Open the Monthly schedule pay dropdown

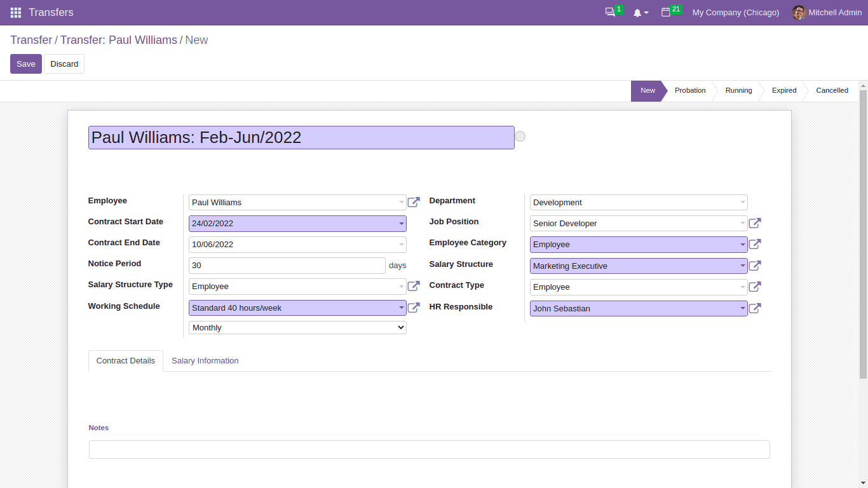point(297,327)
